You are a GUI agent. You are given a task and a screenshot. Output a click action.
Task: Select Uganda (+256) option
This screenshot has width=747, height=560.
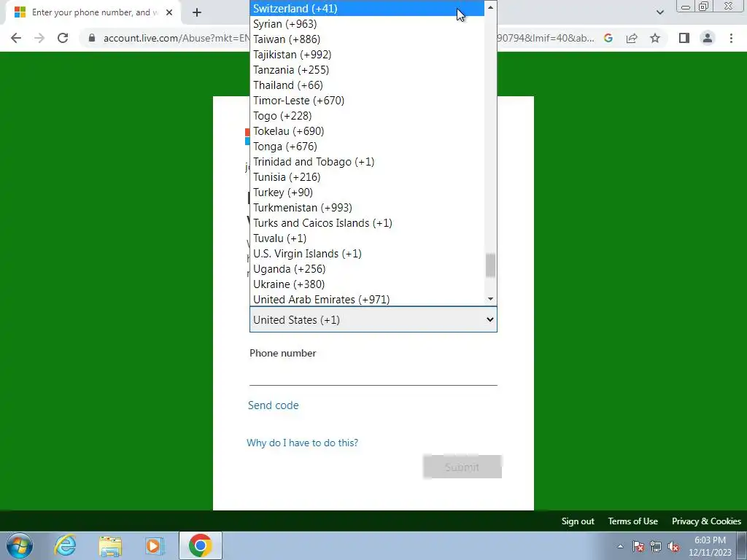367,269
